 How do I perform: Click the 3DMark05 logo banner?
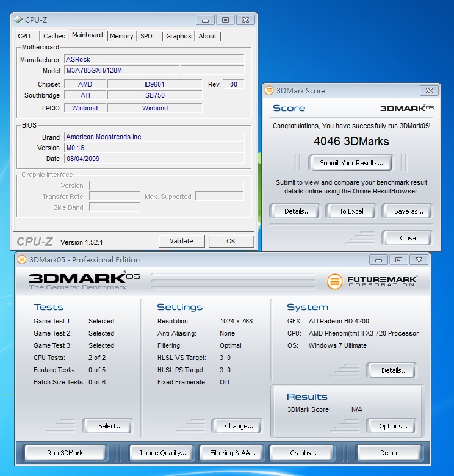84,280
